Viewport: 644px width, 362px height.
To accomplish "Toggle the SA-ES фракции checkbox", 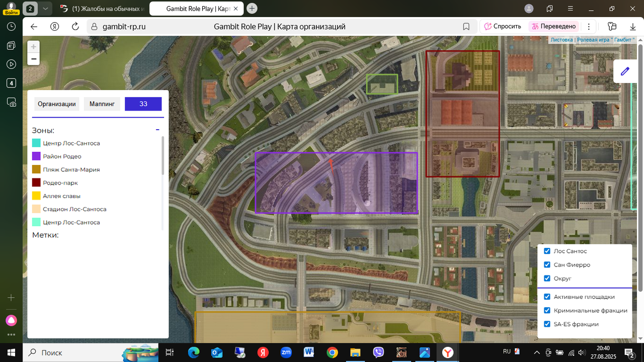I will tap(547, 324).
